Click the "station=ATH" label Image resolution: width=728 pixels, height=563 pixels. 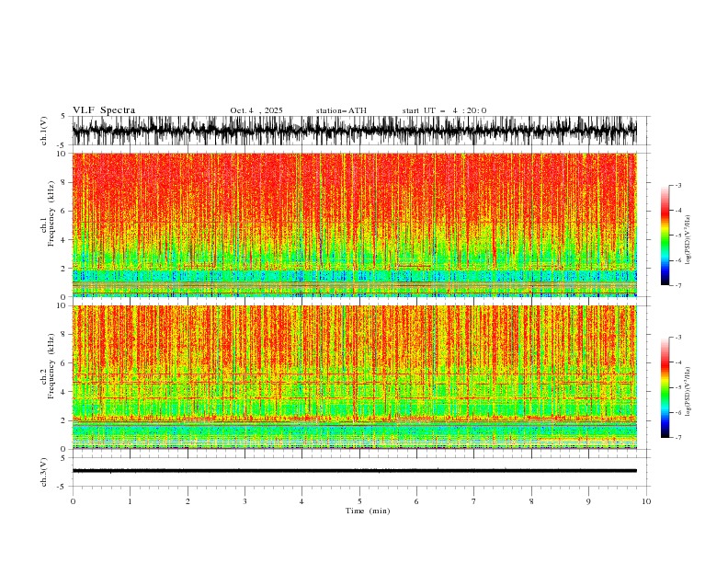tap(341, 110)
